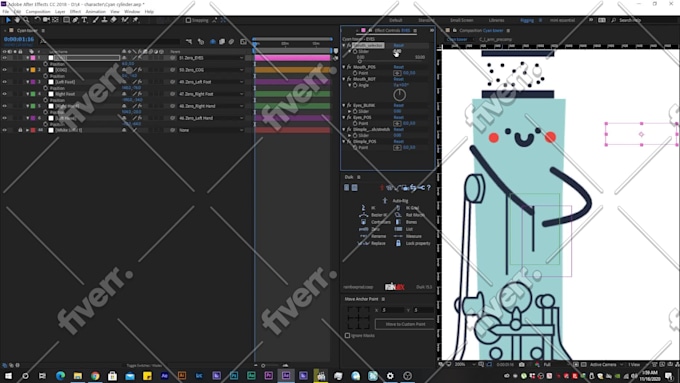Reset the Mouth_POS effect

click(399, 67)
